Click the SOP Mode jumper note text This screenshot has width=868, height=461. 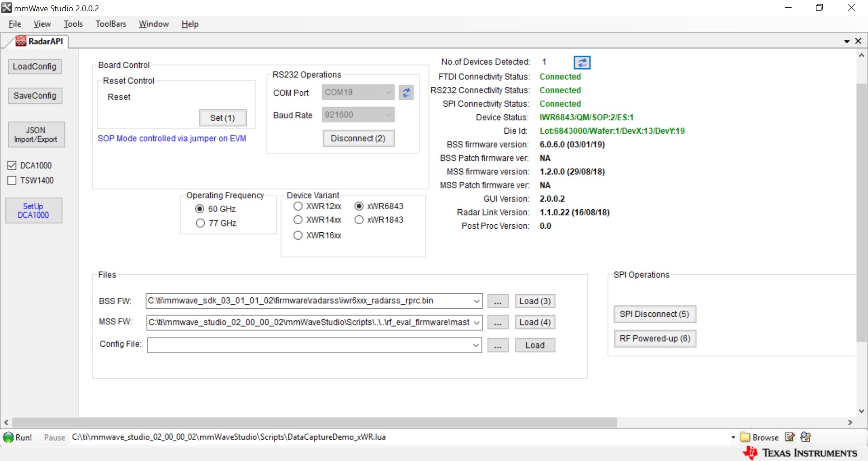point(172,138)
